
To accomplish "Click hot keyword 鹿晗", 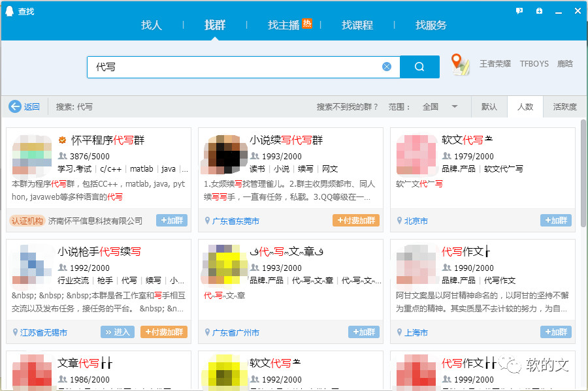I will coord(564,64).
